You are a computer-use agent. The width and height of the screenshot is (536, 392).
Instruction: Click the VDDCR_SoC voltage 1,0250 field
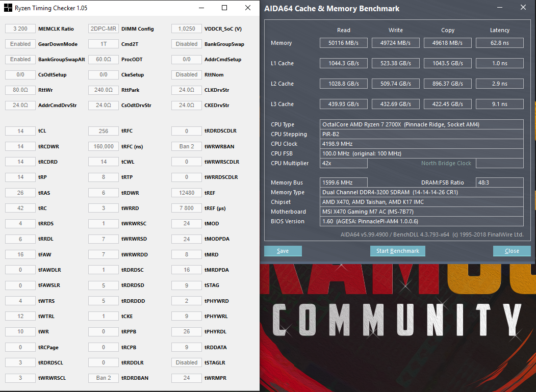[186, 29]
